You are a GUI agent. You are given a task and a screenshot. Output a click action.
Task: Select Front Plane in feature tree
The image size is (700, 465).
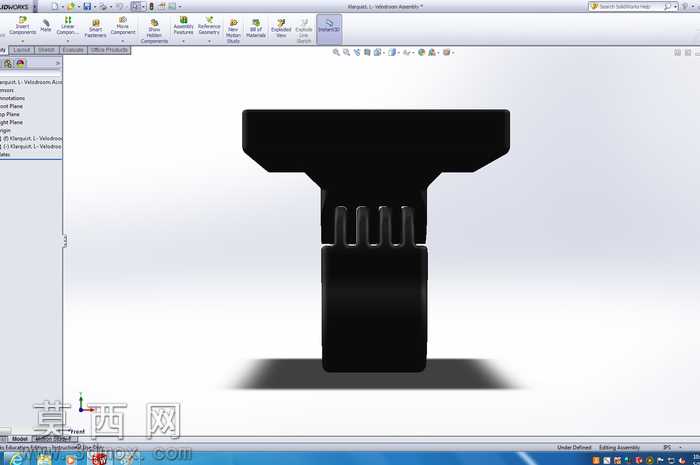point(11,106)
